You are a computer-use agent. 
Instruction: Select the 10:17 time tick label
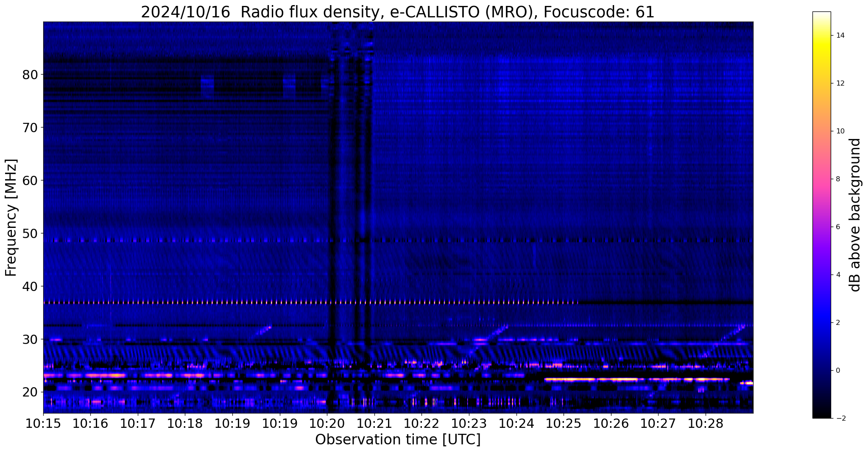coord(138,424)
